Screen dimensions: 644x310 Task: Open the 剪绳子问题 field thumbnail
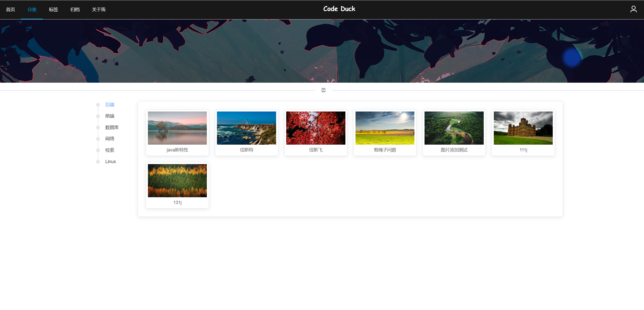(x=385, y=128)
